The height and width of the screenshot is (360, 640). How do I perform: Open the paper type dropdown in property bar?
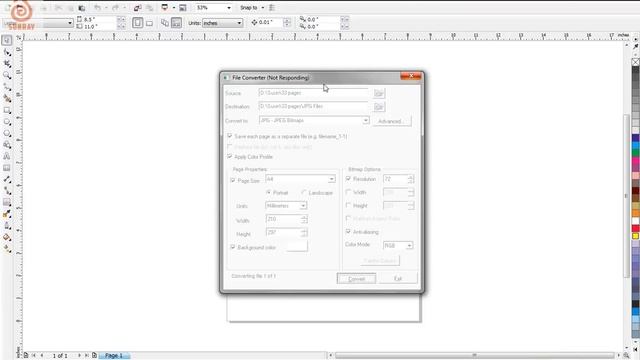(70, 23)
